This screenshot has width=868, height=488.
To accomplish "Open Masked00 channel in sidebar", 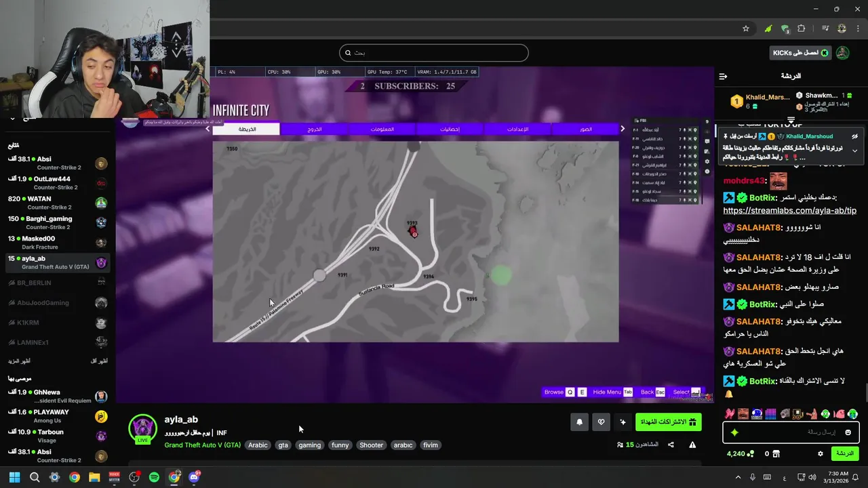I will tap(58, 243).
